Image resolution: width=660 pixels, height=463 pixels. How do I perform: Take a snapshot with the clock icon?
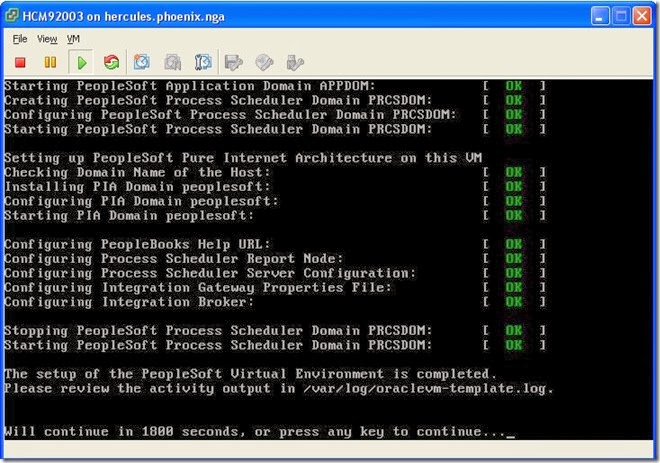(142, 62)
